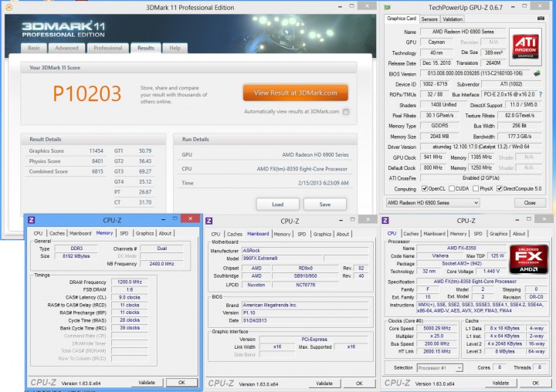The image size is (556, 392).
Task: Open the AMD Radeon HD 6900 Series dropdown
Action: click(432, 203)
